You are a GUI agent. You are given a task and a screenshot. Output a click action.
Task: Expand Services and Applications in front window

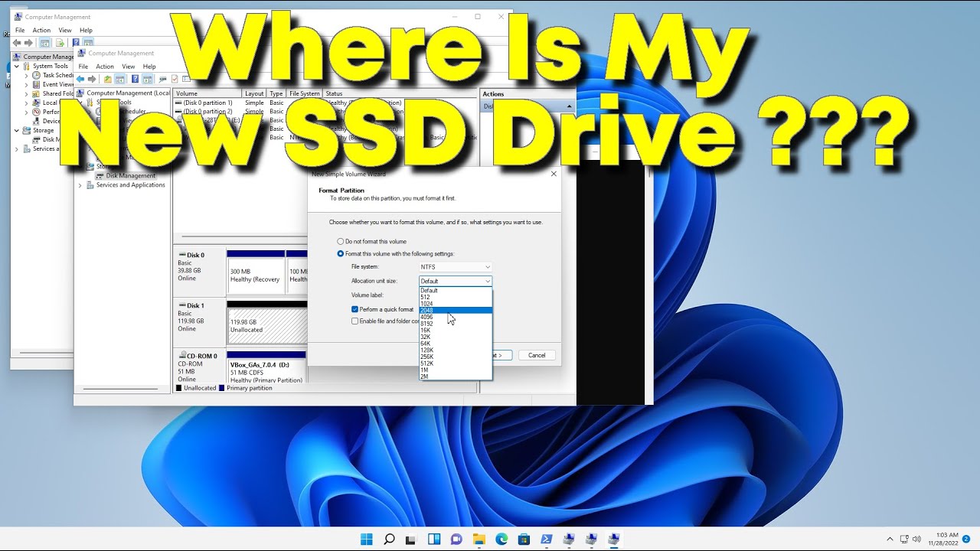tap(80, 184)
